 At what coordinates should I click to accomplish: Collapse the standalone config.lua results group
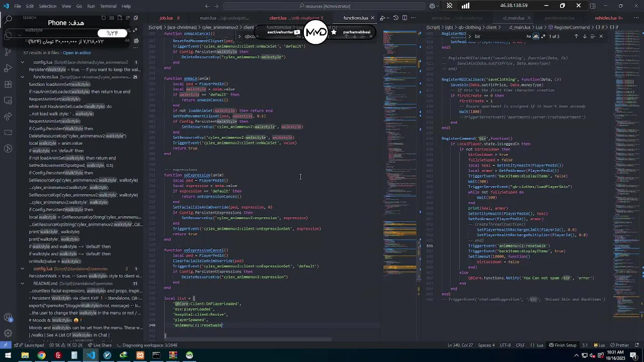coord(22,268)
